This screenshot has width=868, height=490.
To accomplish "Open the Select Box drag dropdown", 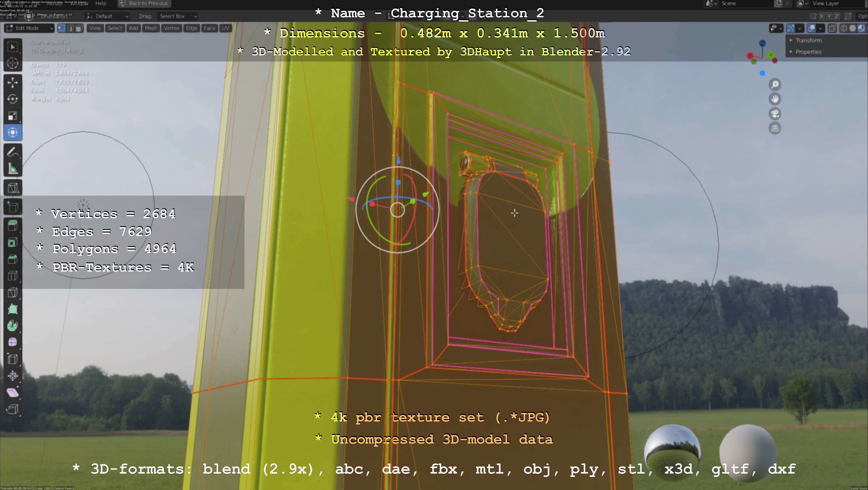I will 178,16.
